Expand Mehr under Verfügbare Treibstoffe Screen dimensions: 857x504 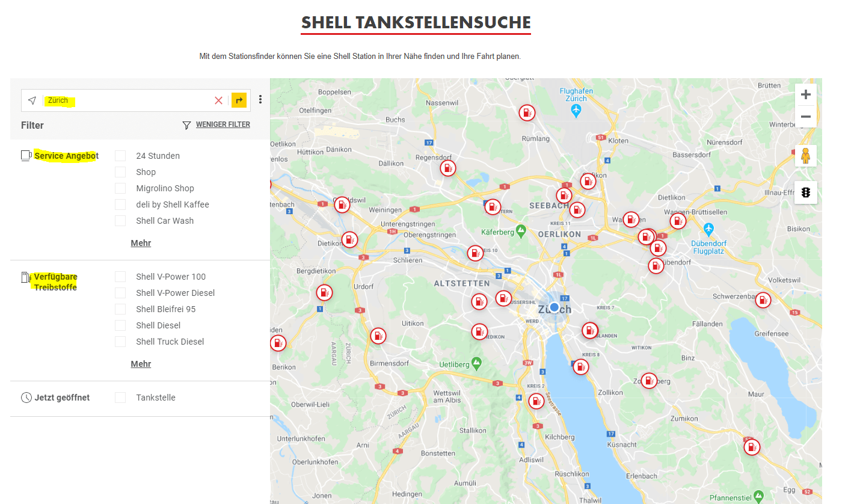[x=141, y=363]
